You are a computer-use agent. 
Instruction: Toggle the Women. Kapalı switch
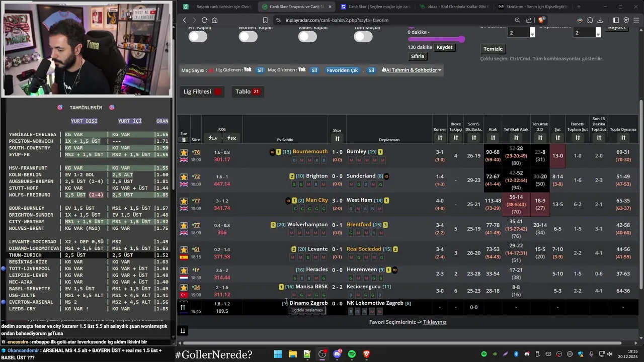[248, 37]
